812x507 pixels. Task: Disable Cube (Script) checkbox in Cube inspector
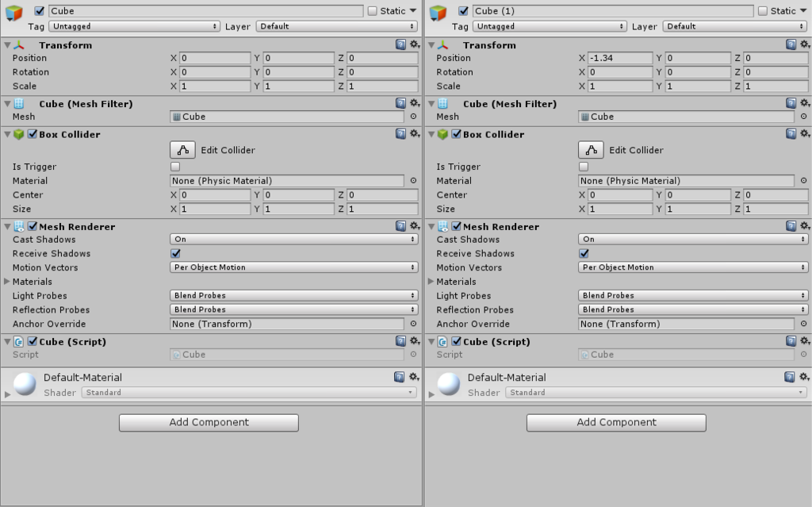(x=33, y=342)
